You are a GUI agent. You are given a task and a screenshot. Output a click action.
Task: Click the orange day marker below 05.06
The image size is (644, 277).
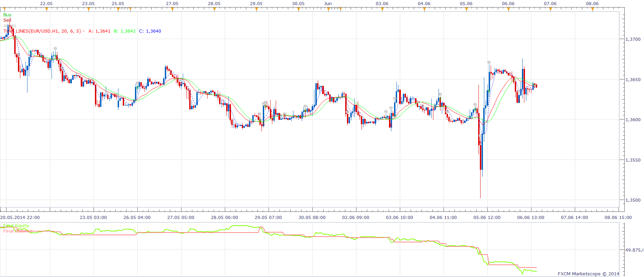point(466,10)
